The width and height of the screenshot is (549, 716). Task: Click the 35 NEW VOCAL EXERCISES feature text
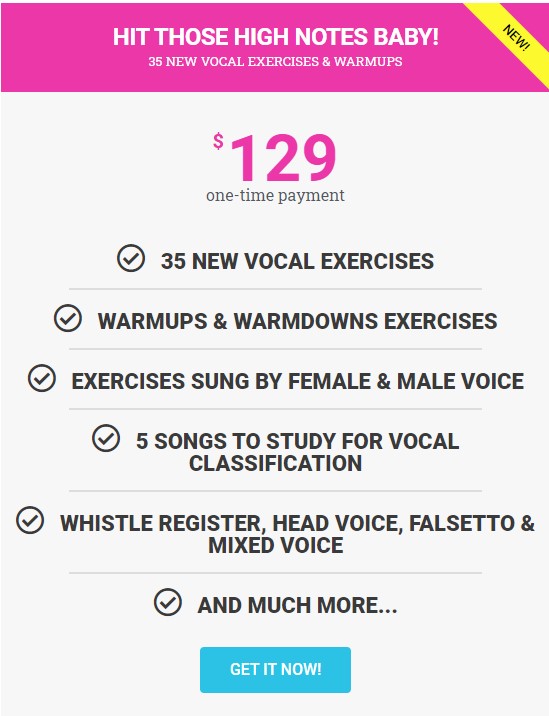point(297,261)
